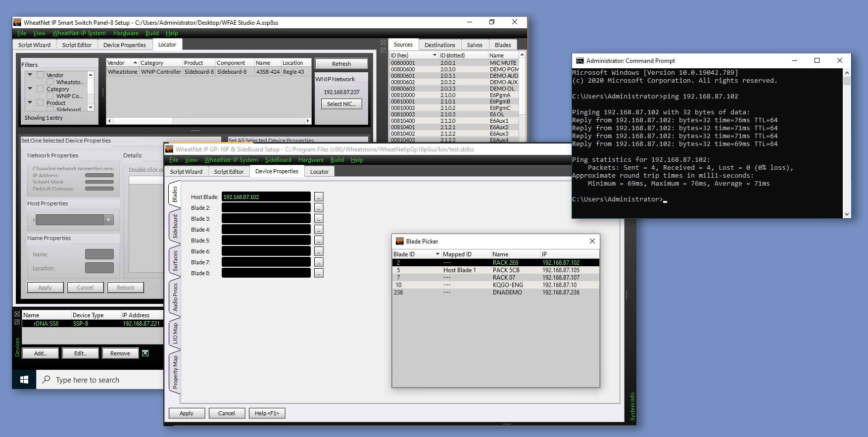The height and width of the screenshot is (437, 868).
Task: Select the vertical Audio Procs side tab
Action: [175, 297]
